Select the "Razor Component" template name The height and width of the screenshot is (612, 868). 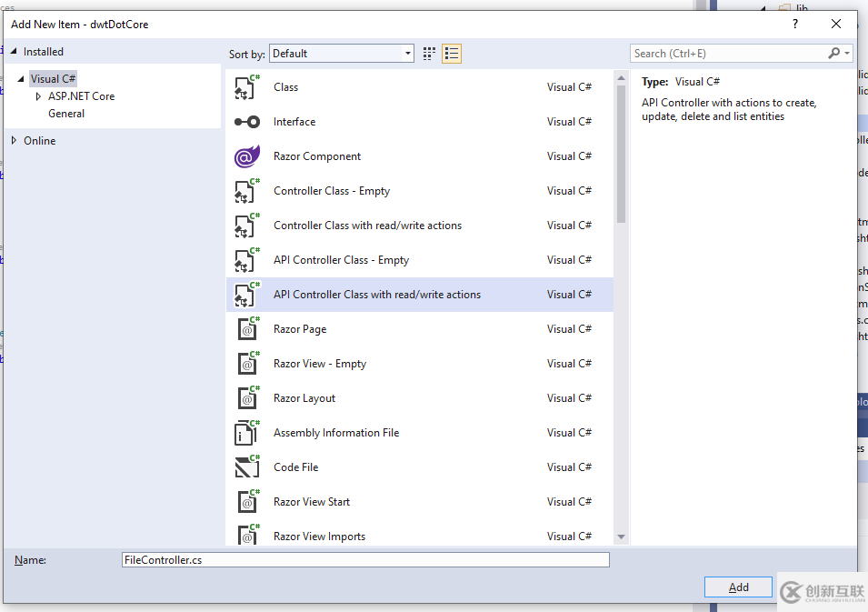click(x=317, y=156)
